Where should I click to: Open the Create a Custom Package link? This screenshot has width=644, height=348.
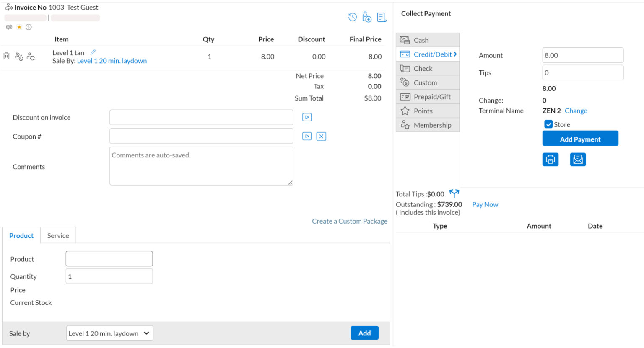350,221
